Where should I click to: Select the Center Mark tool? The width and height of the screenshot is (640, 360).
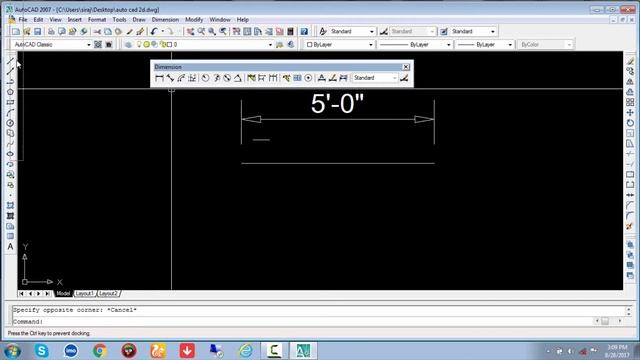click(x=308, y=78)
